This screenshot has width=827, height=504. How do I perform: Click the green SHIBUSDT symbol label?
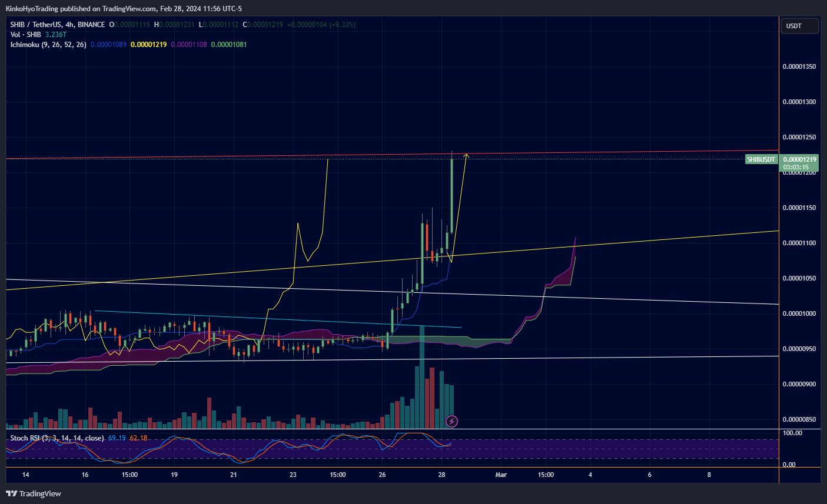point(761,159)
